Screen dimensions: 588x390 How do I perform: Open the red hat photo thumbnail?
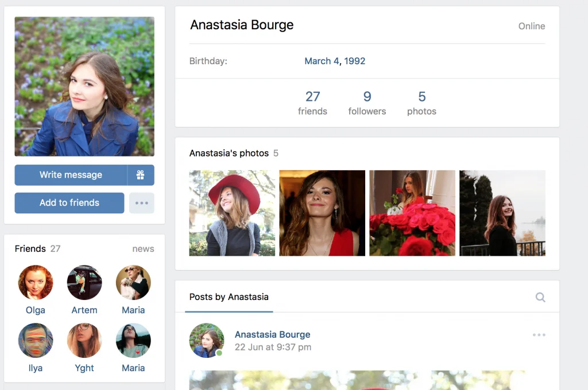232,213
